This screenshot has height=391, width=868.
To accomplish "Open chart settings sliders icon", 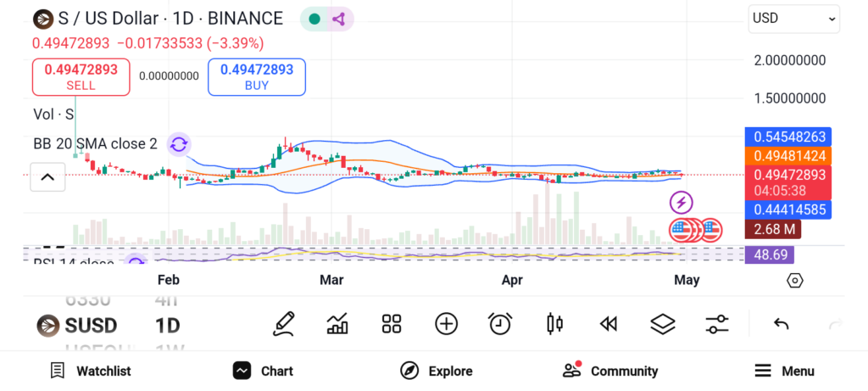I will 717,323.
